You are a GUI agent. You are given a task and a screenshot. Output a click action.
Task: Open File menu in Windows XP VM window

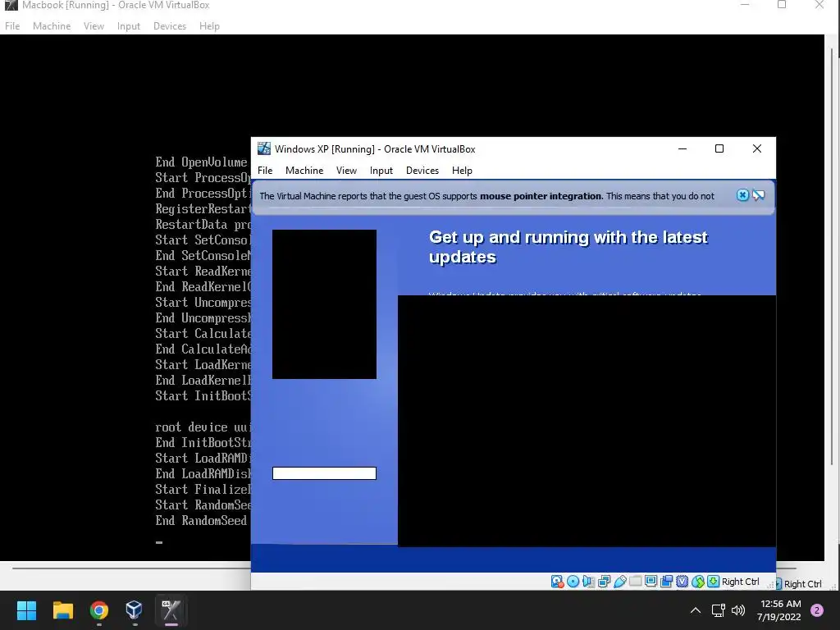265,171
